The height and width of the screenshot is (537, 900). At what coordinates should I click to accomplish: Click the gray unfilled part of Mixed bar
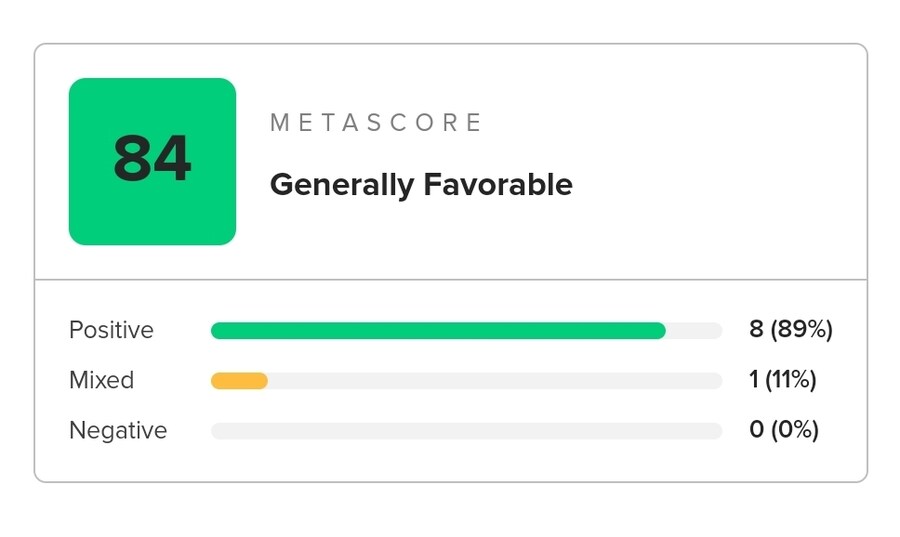pos(495,381)
